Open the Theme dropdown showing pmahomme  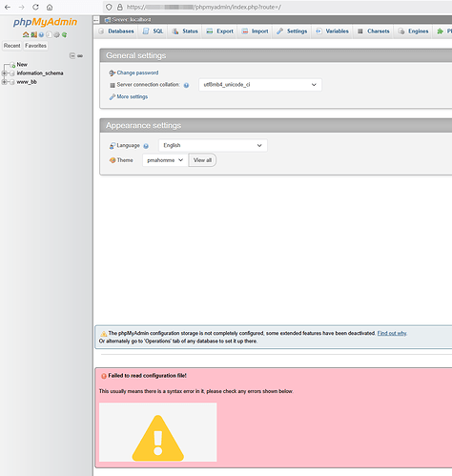click(165, 160)
